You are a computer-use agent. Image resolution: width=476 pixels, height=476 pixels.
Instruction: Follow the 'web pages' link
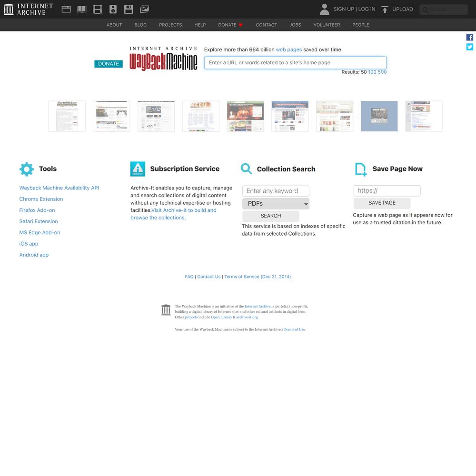[289, 50]
